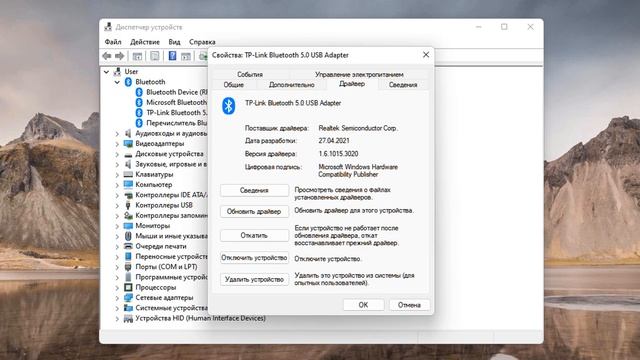Click the icon of Bluetooth Device (RF item

click(139, 92)
